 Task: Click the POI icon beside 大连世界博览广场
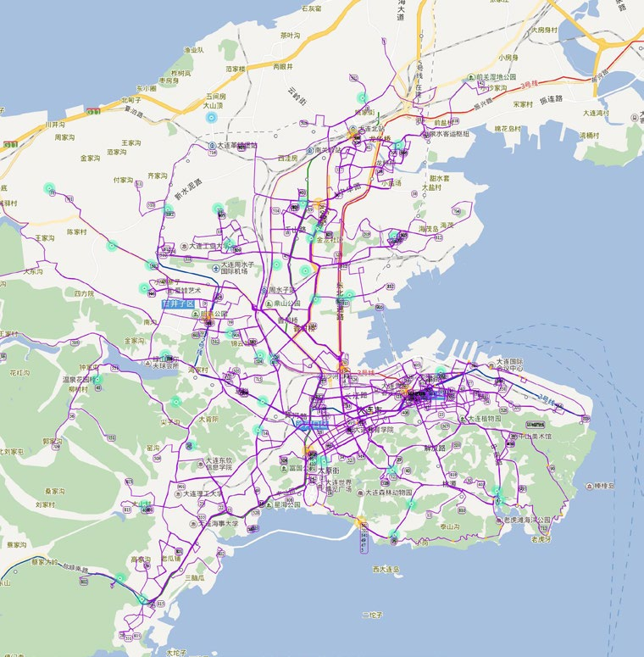pos(321,485)
